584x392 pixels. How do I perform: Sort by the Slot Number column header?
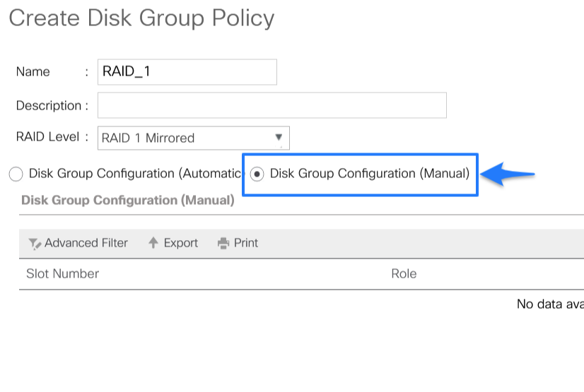click(62, 273)
